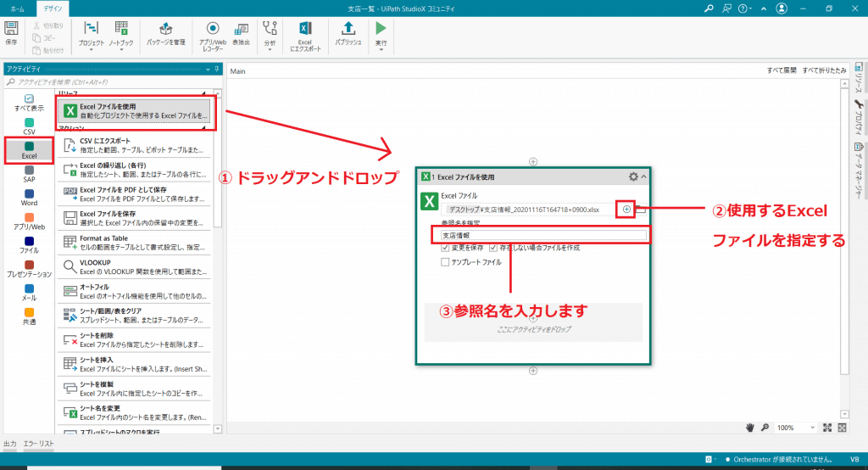Switch to the ホーム tab
This screenshot has width=868, height=470.
(17, 7)
